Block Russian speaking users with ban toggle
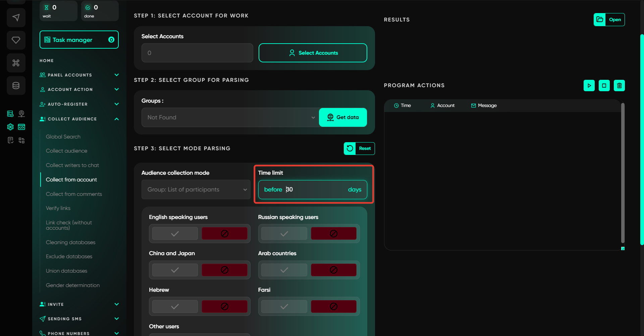Viewport: 644px width, 336px height. click(x=333, y=234)
